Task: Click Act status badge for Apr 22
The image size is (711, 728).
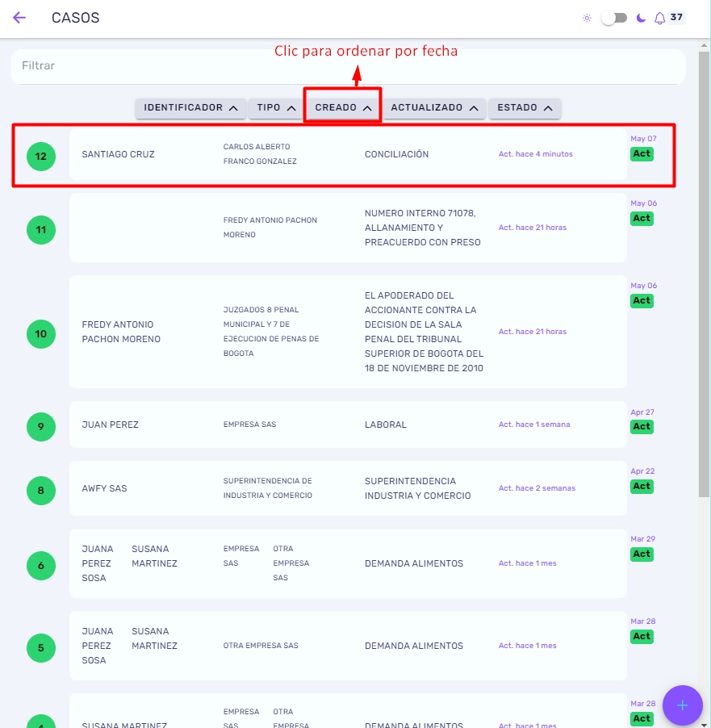Action: (x=642, y=486)
